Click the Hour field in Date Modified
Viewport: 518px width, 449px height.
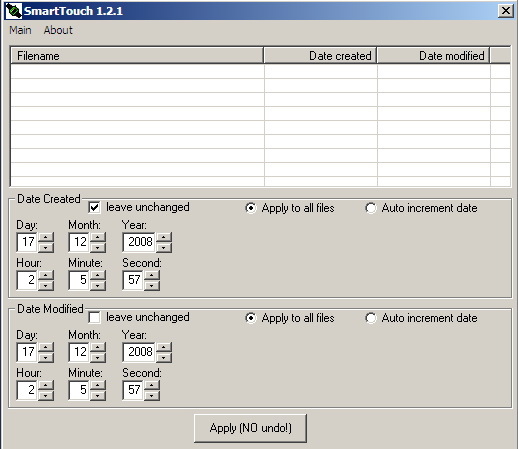point(27,390)
